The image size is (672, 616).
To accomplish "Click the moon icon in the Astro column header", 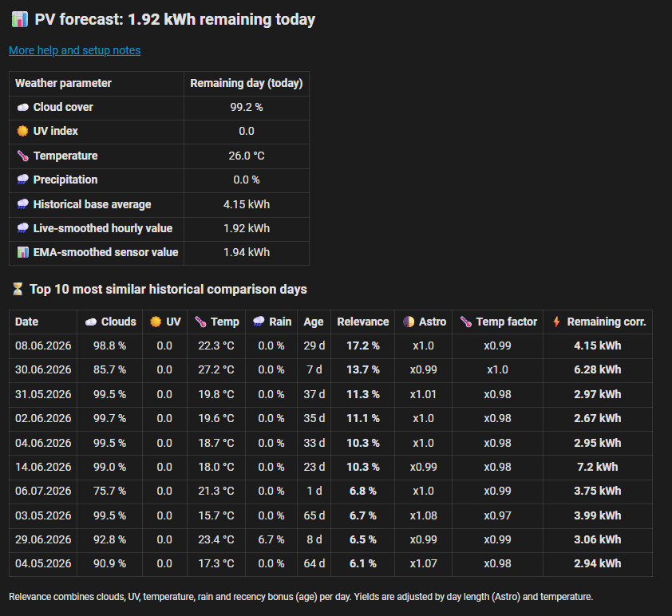I will pyautogui.click(x=409, y=322).
